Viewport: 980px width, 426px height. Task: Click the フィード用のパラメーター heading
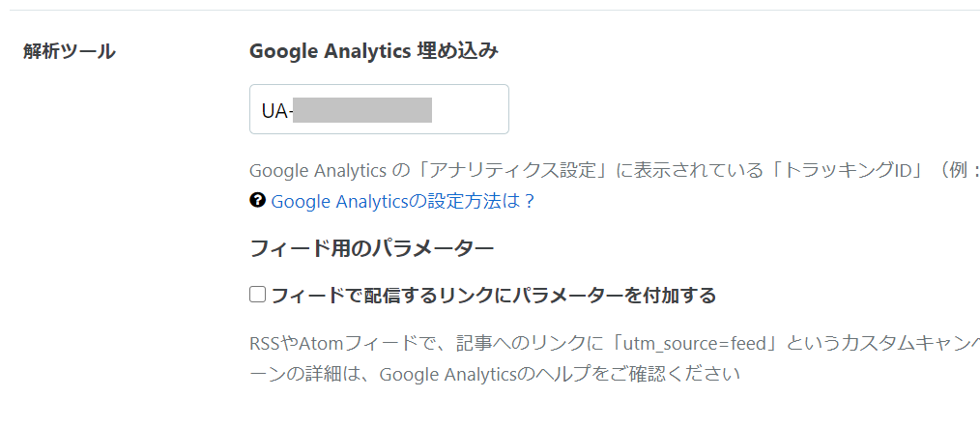point(372,248)
